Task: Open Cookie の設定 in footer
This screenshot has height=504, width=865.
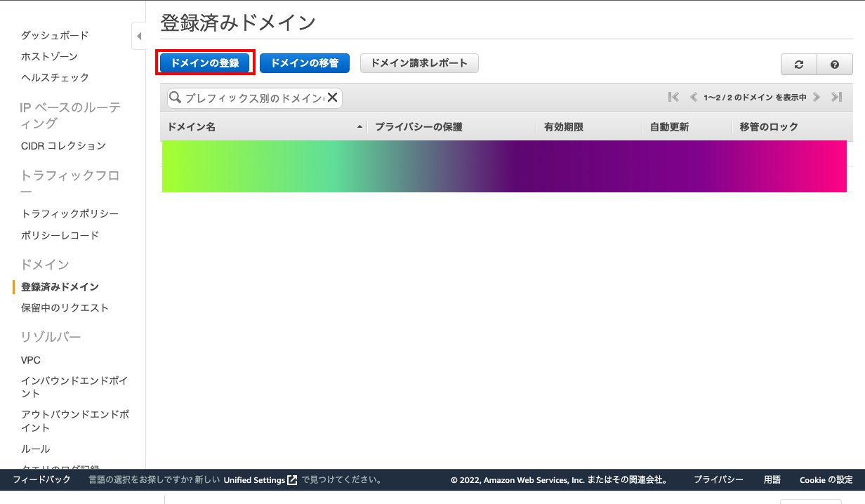Action: [826, 480]
